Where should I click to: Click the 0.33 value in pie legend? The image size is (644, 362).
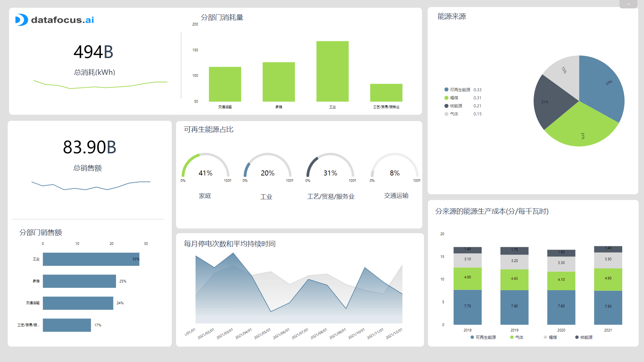point(477,90)
